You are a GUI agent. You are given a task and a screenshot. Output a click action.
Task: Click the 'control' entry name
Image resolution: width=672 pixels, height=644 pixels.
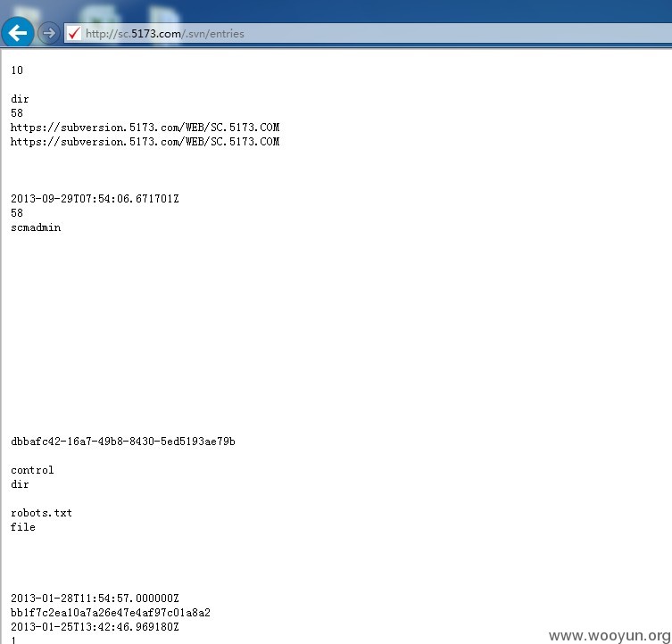point(32,470)
